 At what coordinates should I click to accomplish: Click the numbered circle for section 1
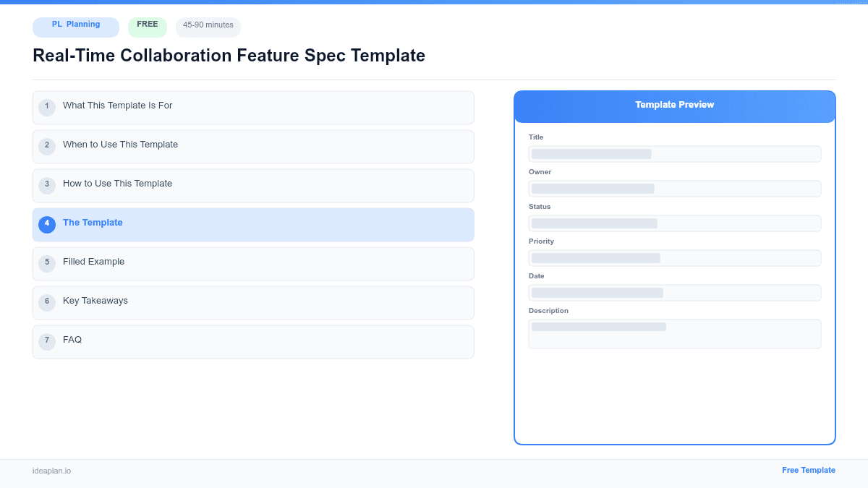click(x=47, y=107)
